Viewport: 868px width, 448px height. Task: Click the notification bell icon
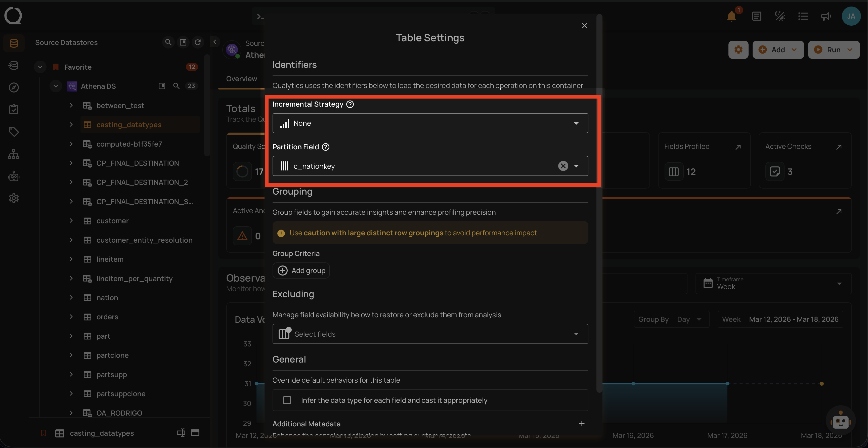pyautogui.click(x=731, y=16)
